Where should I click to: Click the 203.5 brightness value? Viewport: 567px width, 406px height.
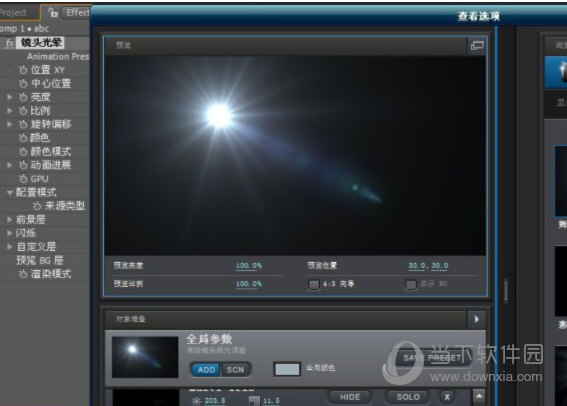[x=215, y=401]
